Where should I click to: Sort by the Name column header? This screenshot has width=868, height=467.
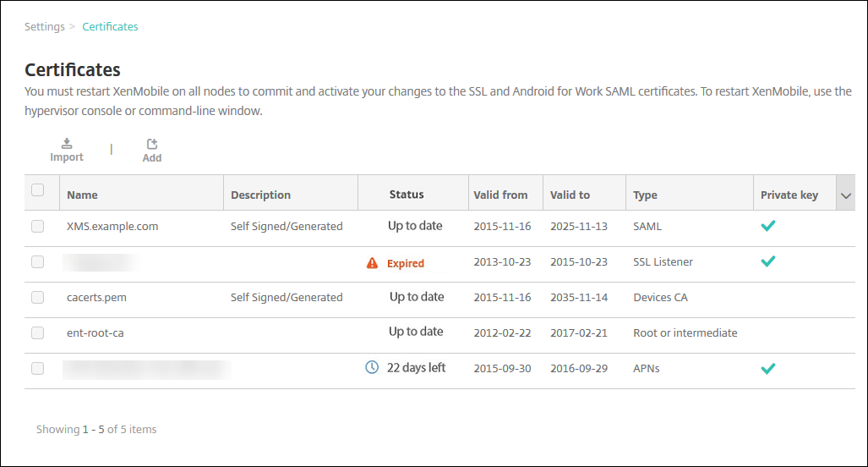[x=83, y=195]
